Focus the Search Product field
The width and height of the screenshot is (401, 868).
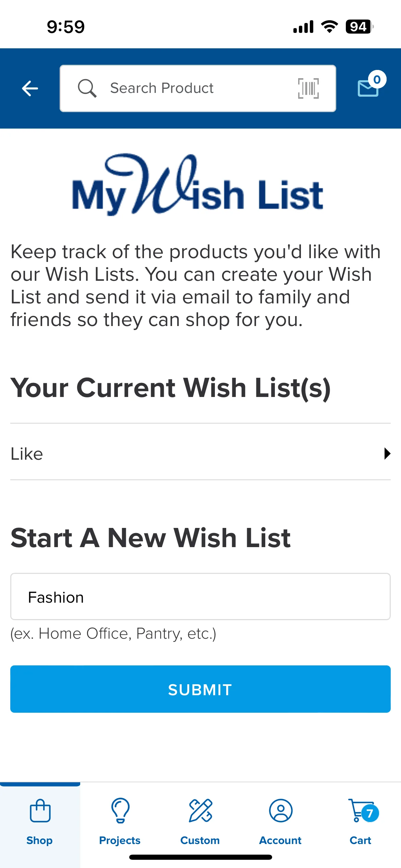pyautogui.click(x=198, y=88)
